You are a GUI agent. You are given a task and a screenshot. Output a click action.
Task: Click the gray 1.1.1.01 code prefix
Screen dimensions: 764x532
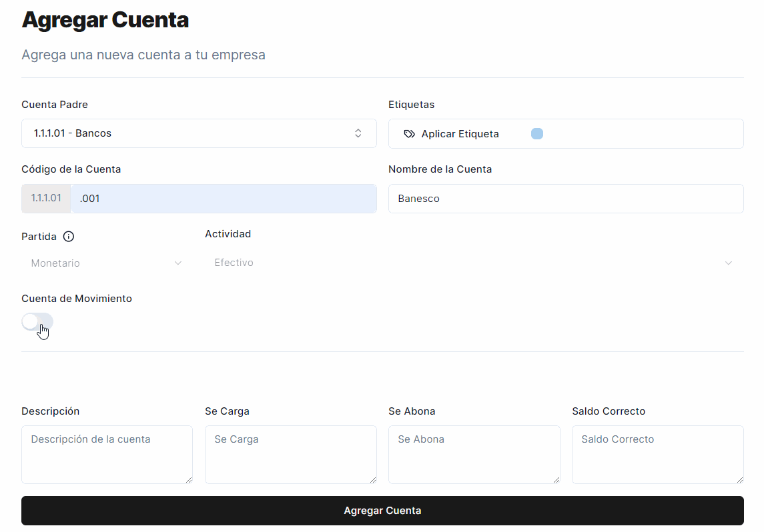[46, 199]
